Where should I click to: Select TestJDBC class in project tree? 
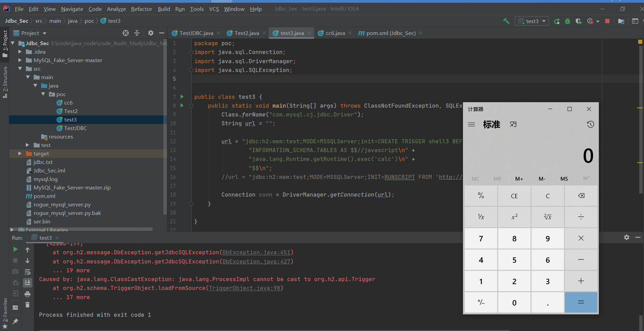pos(75,128)
